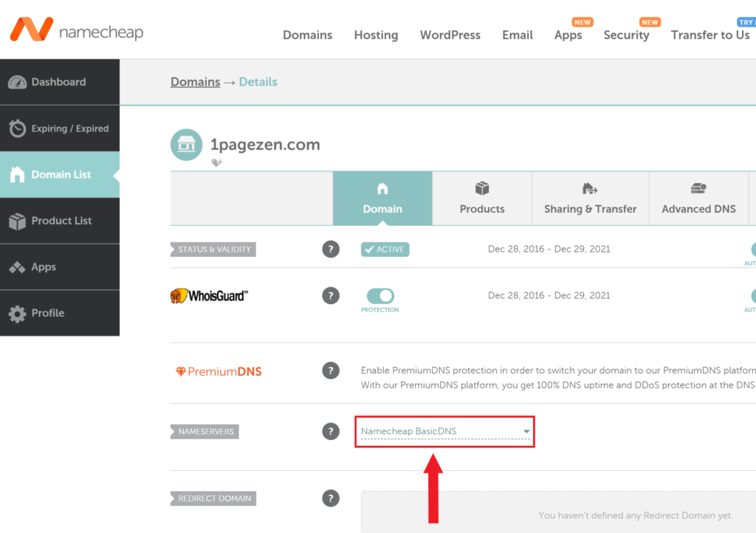The width and height of the screenshot is (756, 533).
Task: Open the Apps top menu
Action: point(568,35)
